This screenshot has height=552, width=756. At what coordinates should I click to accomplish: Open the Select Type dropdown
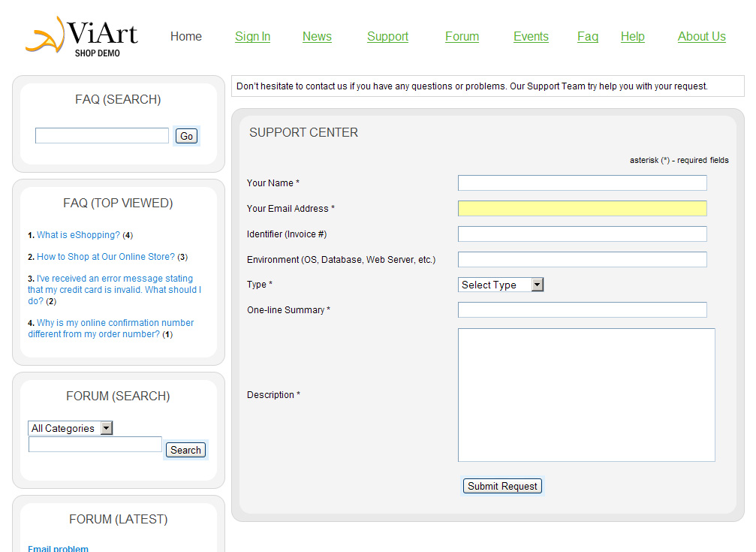click(501, 285)
